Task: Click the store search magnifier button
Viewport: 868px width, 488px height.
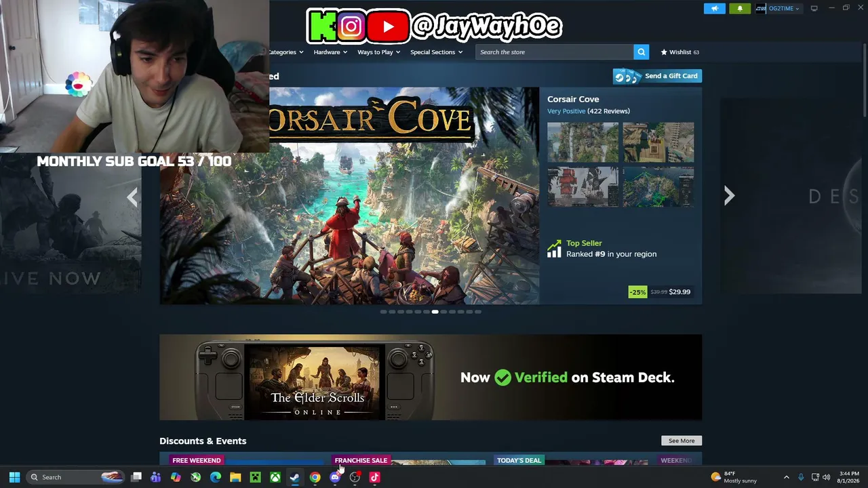Action: tap(641, 52)
